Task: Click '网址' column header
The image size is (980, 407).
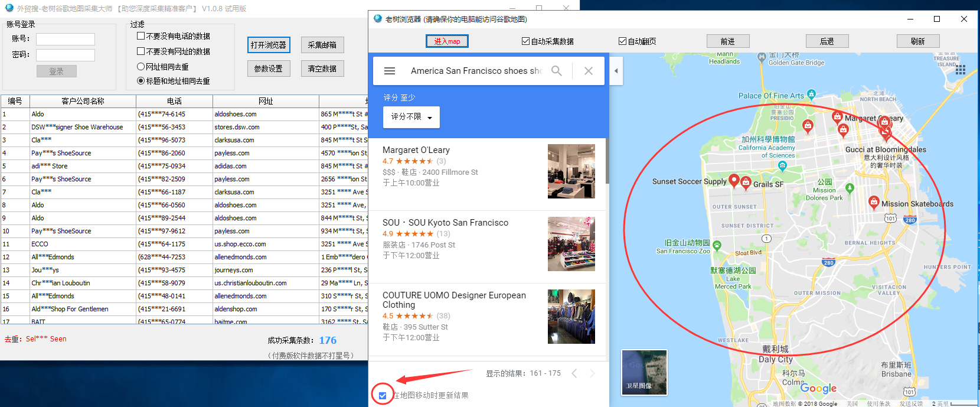Action: pyautogui.click(x=266, y=101)
